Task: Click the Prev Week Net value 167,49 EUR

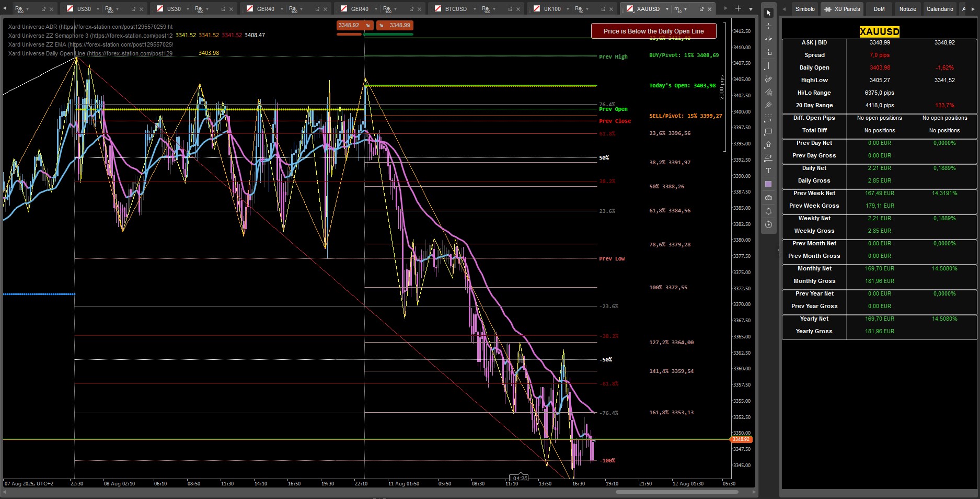Action: point(880,193)
